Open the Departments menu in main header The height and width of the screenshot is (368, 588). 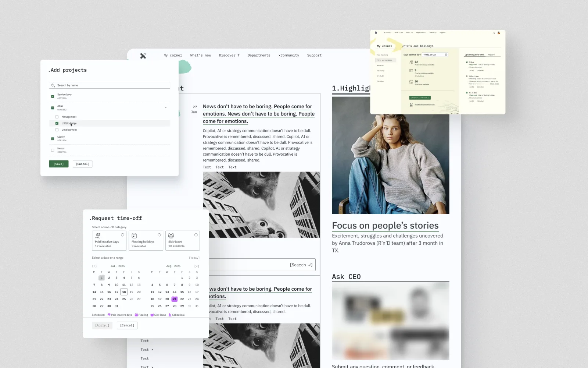[259, 56]
